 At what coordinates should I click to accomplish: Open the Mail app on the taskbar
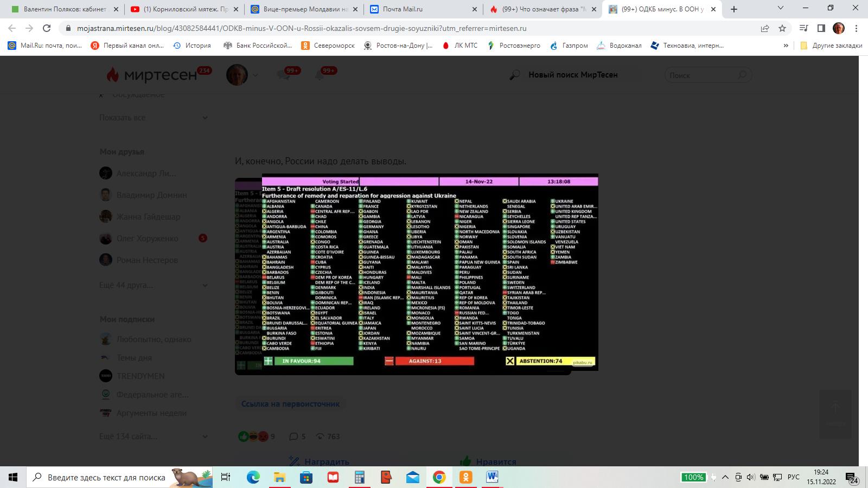(412, 477)
